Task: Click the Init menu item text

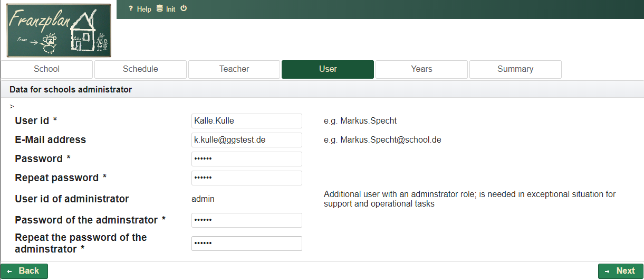Action: (x=170, y=10)
